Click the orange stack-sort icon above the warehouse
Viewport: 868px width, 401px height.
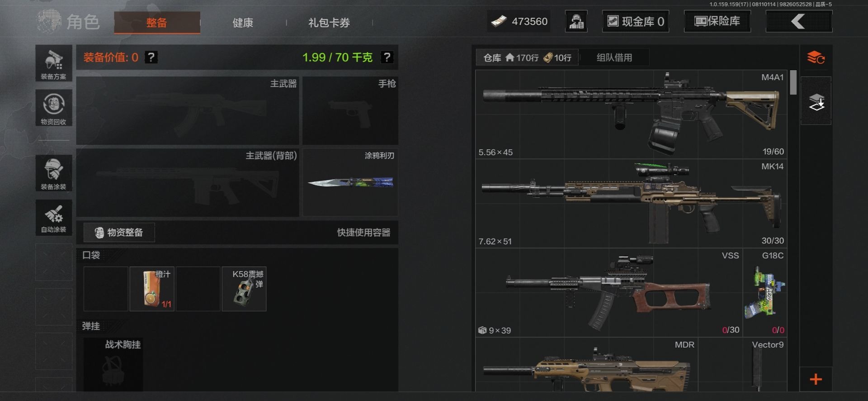[816, 58]
